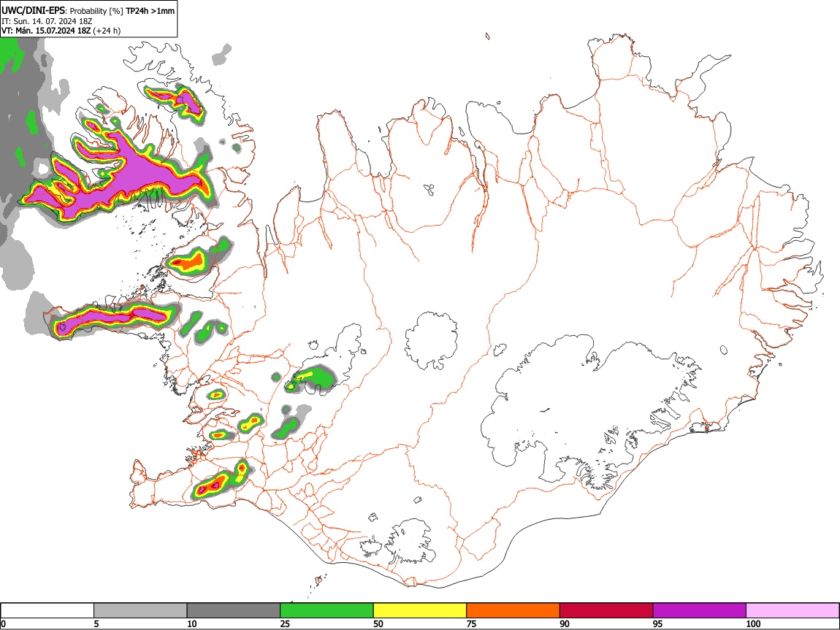Click the legend value '50'
The width and height of the screenshot is (840, 630).
(x=378, y=624)
